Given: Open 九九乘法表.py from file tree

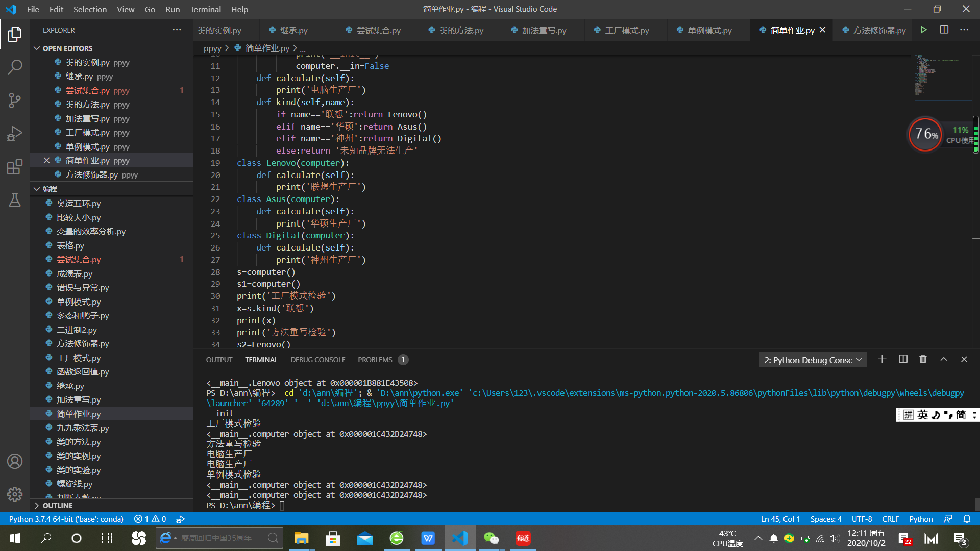Looking at the screenshot, I should 83,428.
